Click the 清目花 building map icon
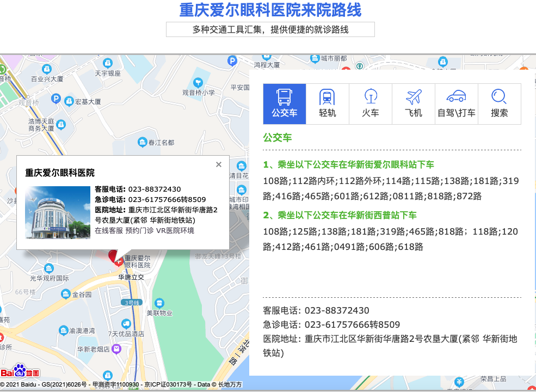Image resolution: width=536 pixels, height=392 pixels. [242, 166]
